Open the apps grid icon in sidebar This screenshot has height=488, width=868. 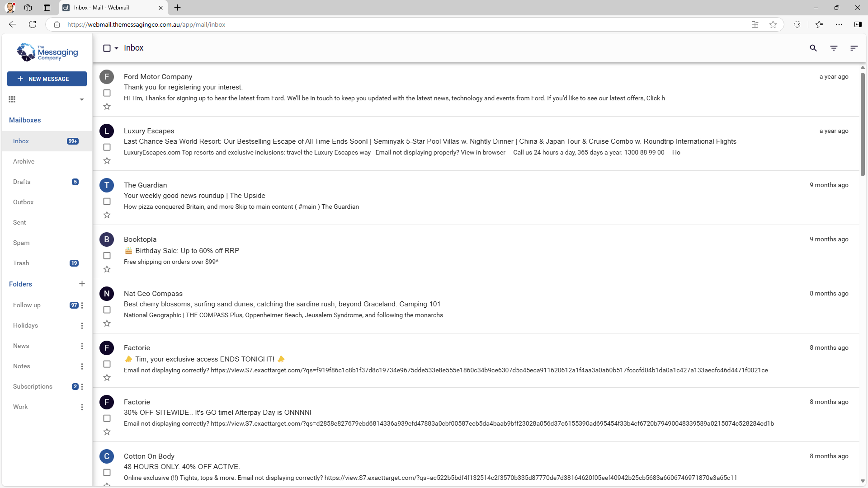coord(12,99)
